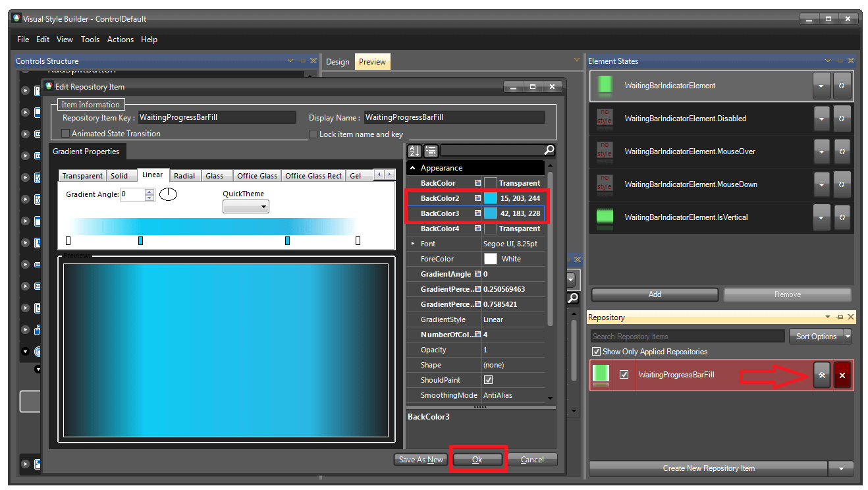
Task: Click the red X to remove WaitingProgressBarFill repository
Action: pyautogui.click(x=842, y=374)
